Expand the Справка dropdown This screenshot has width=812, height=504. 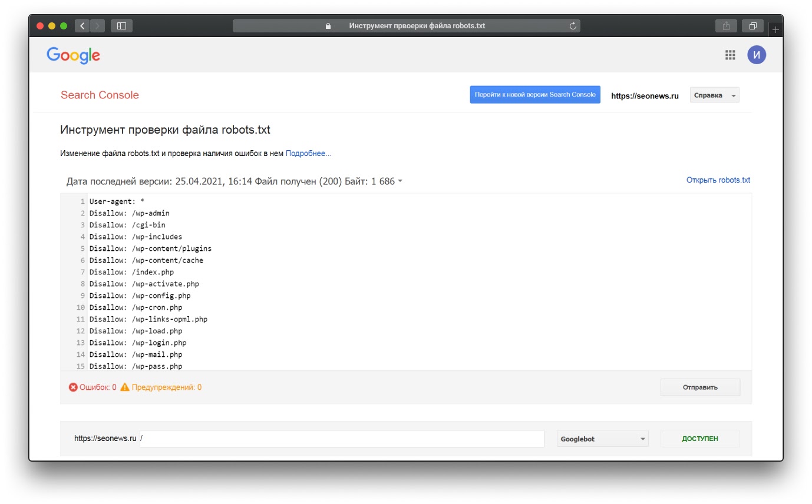click(x=714, y=95)
